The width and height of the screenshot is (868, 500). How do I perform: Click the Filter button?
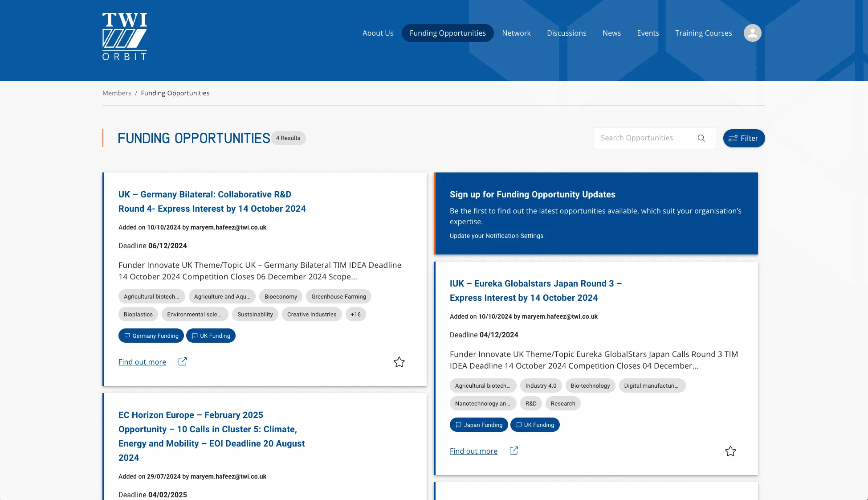[x=744, y=138]
